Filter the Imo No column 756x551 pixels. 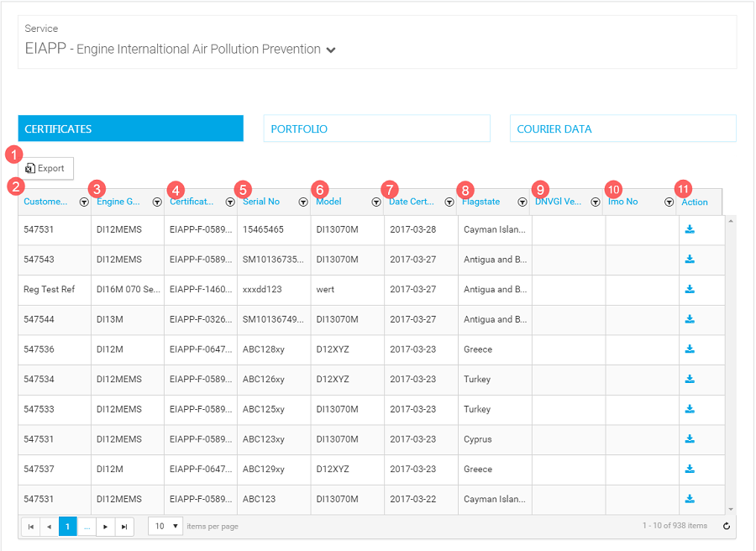coord(669,202)
